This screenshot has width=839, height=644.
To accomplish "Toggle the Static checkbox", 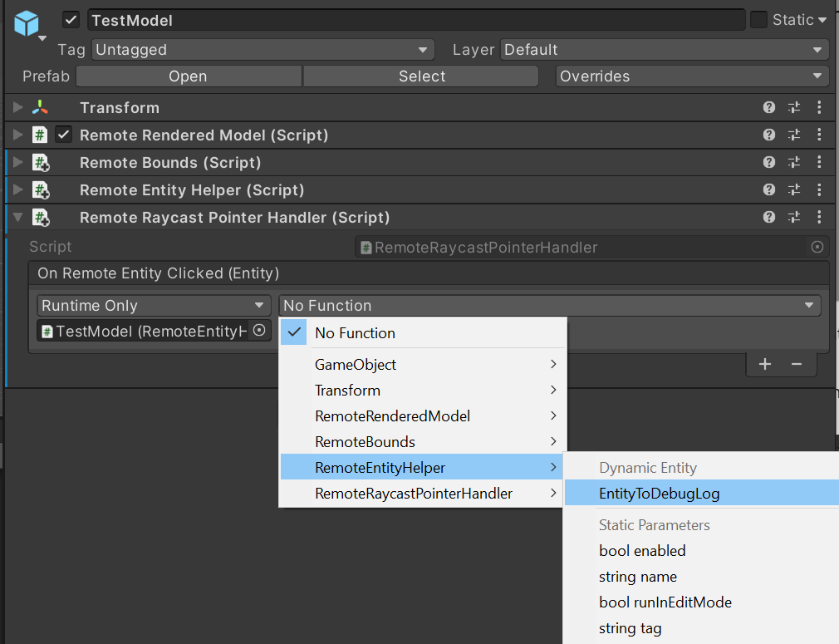I will click(758, 20).
